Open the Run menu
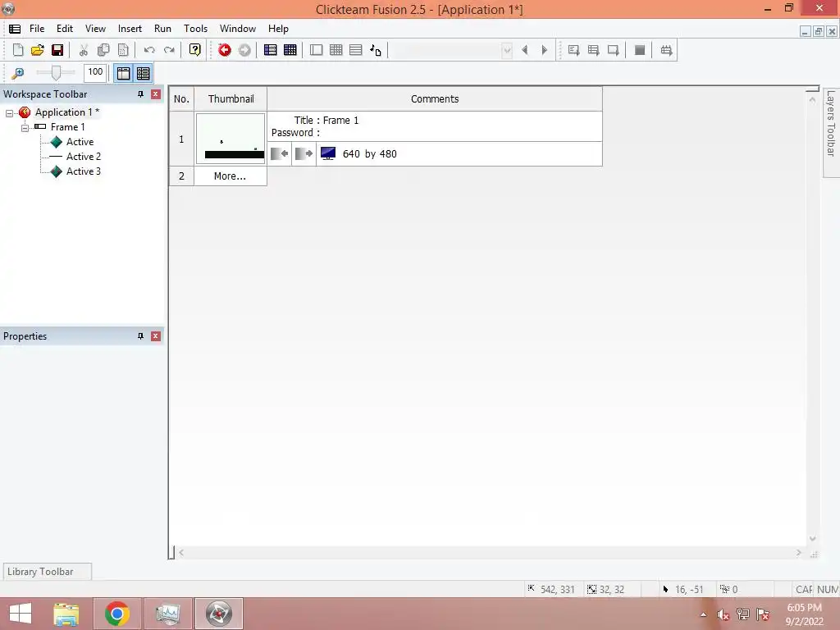This screenshot has width=840, height=630. pyautogui.click(x=163, y=29)
